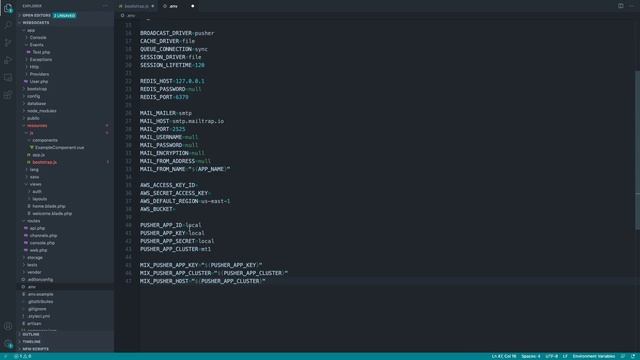The width and height of the screenshot is (640, 360).
Task: Switch to the bootstrap.js tab
Action: pos(136,6)
